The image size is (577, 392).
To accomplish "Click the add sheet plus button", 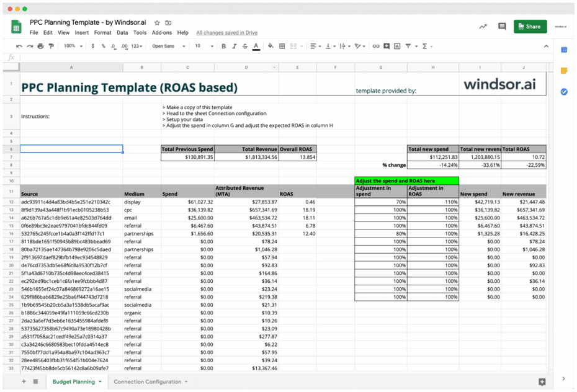I will click(x=24, y=381).
